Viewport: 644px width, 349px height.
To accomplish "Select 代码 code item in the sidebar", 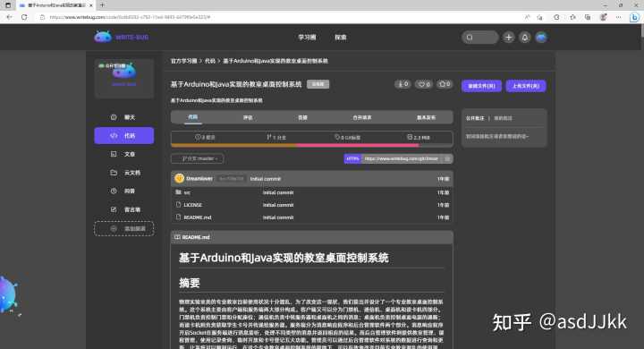I will tap(124, 136).
